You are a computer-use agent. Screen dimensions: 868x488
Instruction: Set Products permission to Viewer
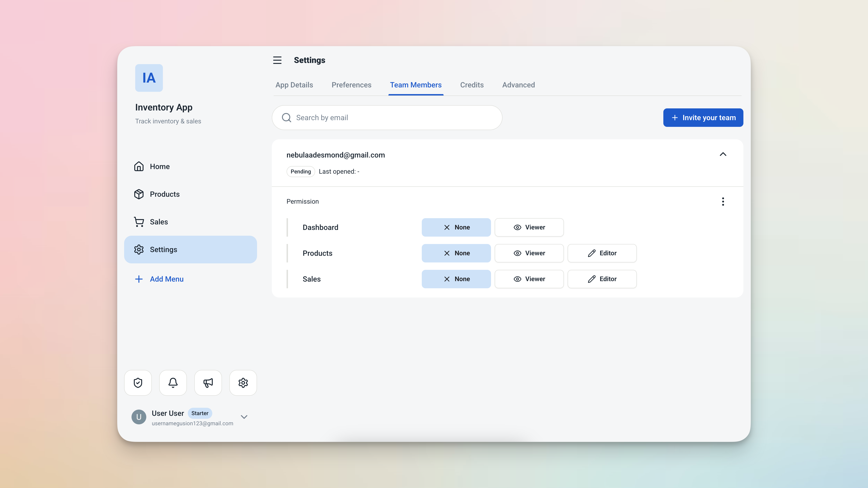pos(529,253)
